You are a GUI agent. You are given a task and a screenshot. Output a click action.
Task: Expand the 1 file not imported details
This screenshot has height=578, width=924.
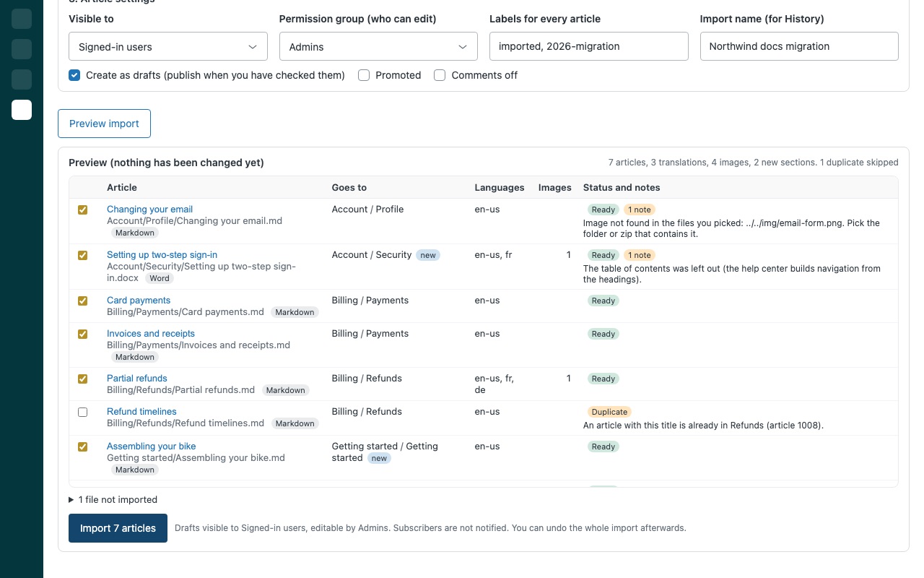tap(113, 499)
